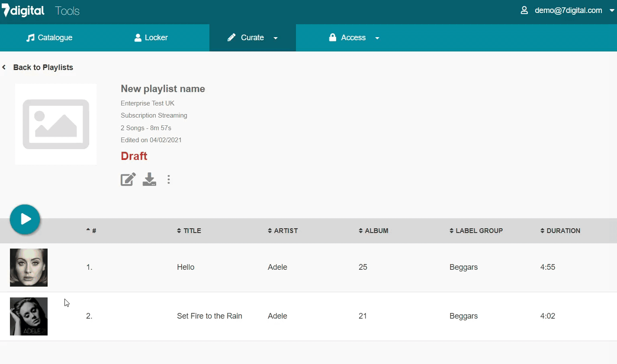Click the Locker person icon

pos(138,38)
